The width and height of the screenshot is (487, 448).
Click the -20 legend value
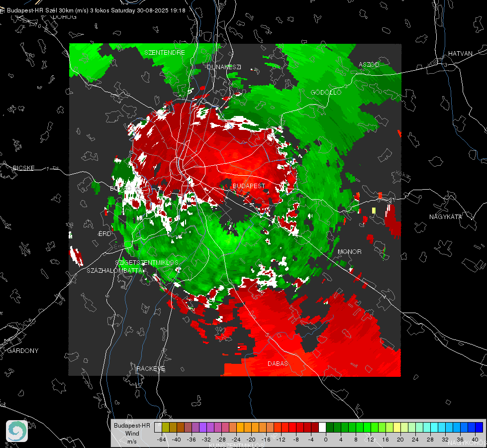251,440
